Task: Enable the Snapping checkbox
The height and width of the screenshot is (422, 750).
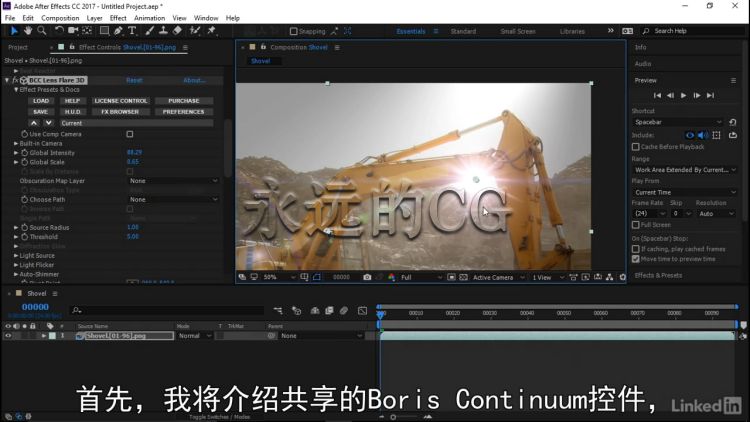Action: [x=294, y=31]
